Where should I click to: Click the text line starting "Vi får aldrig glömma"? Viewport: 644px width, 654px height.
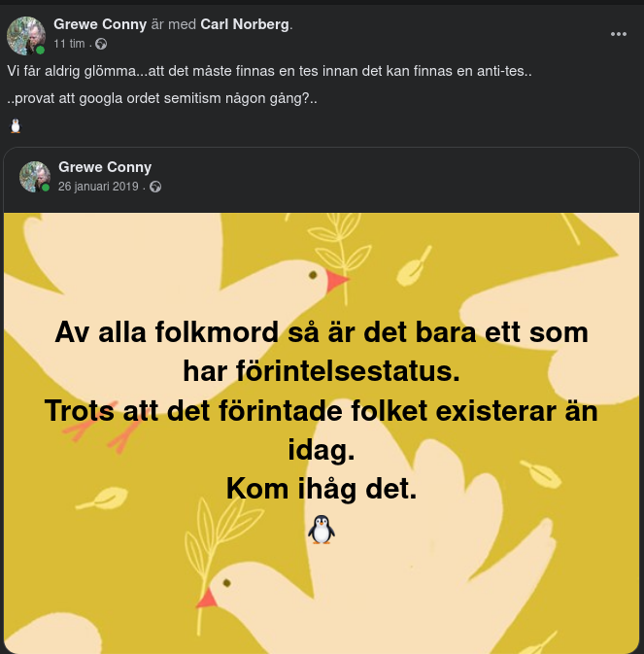point(269,73)
